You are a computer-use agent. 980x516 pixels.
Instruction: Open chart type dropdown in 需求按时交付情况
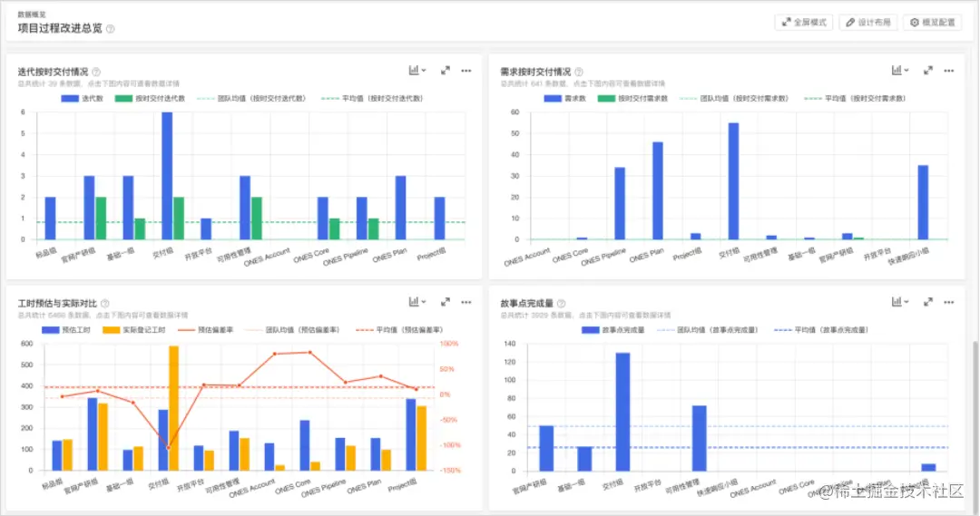[x=900, y=71]
